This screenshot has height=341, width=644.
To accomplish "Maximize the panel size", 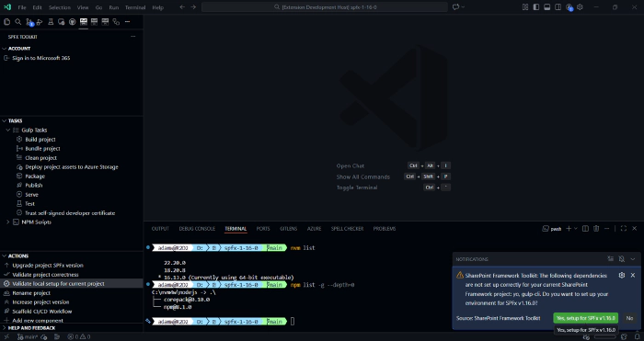I will click(624, 229).
